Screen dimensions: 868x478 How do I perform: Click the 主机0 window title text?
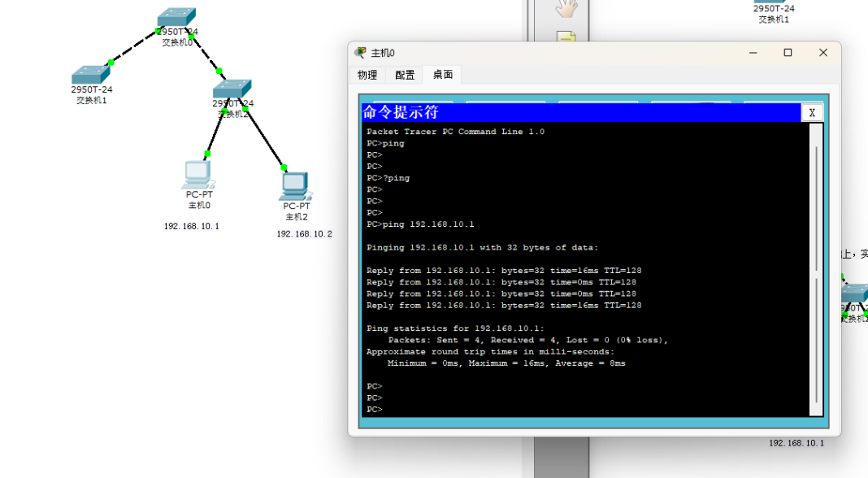[x=383, y=53]
